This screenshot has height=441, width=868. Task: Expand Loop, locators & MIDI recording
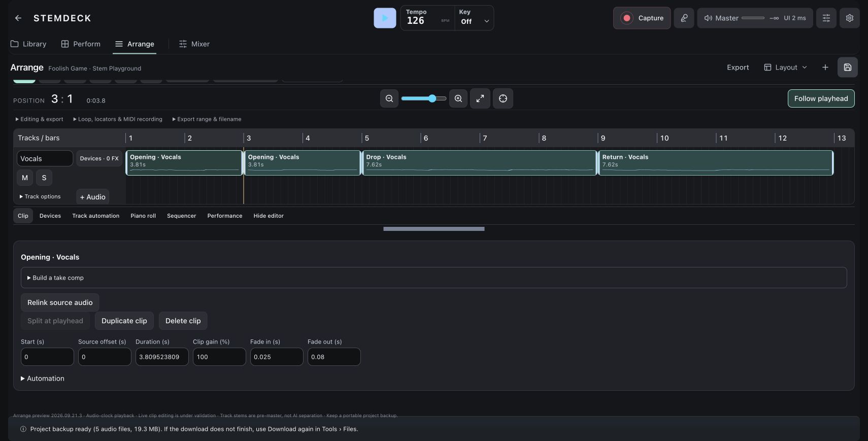tap(118, 119)
